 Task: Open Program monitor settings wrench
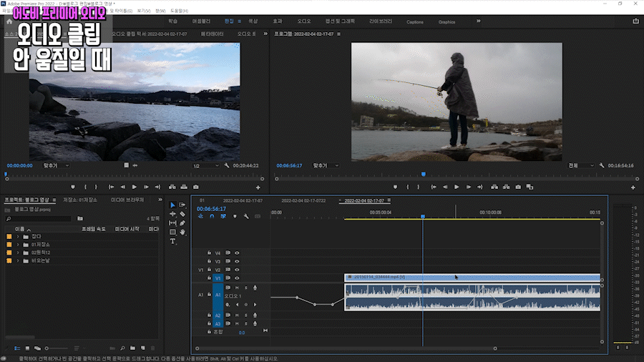click(602, 165)
